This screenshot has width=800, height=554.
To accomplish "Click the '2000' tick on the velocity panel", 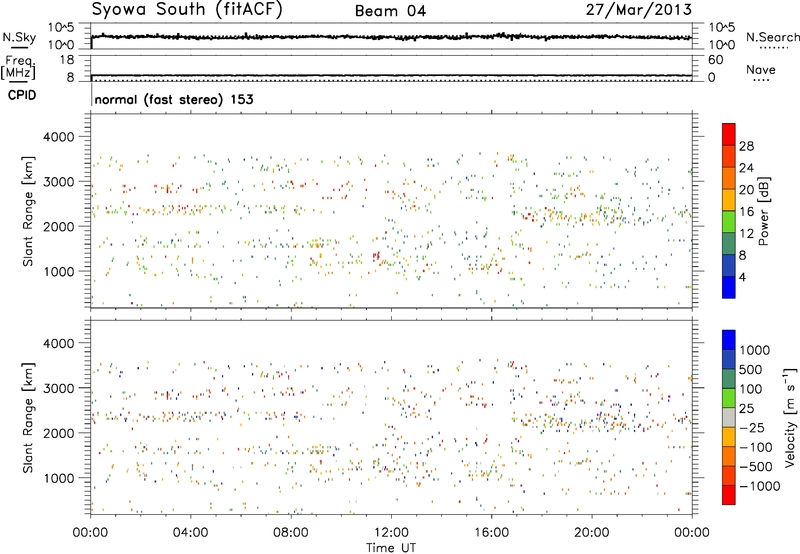I will click(x=59, y=433).
